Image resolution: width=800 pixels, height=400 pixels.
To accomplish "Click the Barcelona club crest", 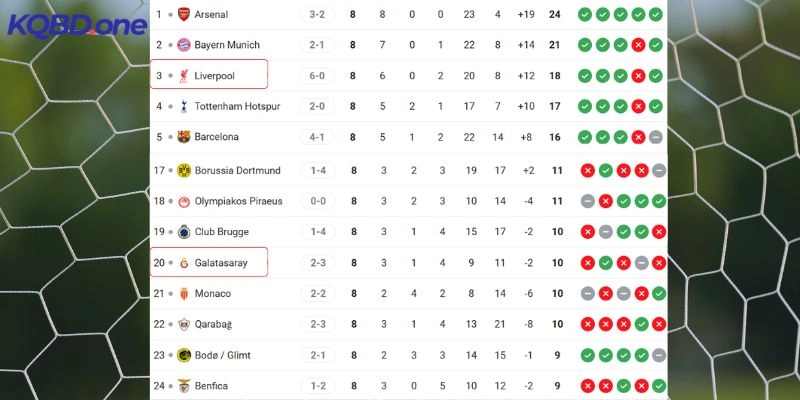I will (x=183, y=136).
